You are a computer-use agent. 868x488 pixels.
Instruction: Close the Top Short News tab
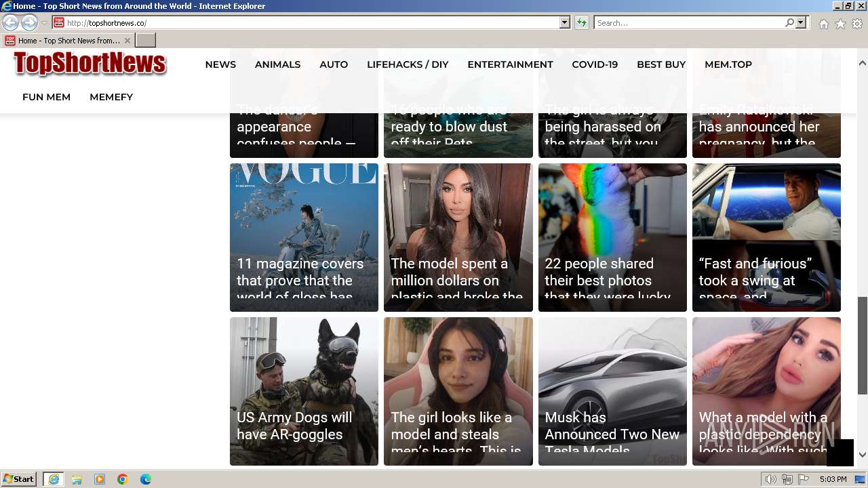pyautogui.click(x=127, y=41)
